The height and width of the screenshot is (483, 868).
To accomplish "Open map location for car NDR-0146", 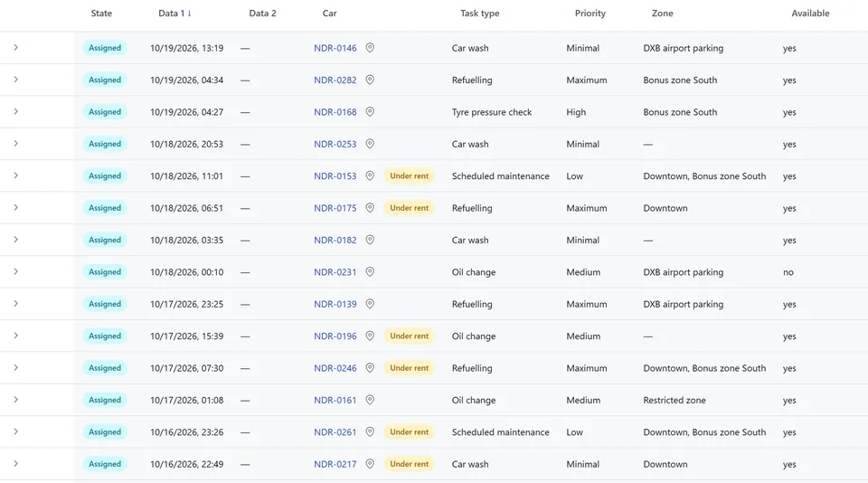I will (x=370, y=48).
